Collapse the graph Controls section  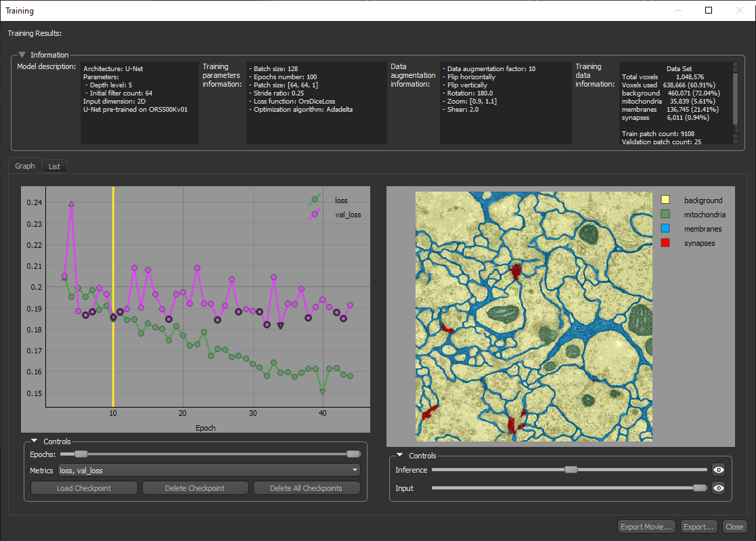[x=35, y=441]
